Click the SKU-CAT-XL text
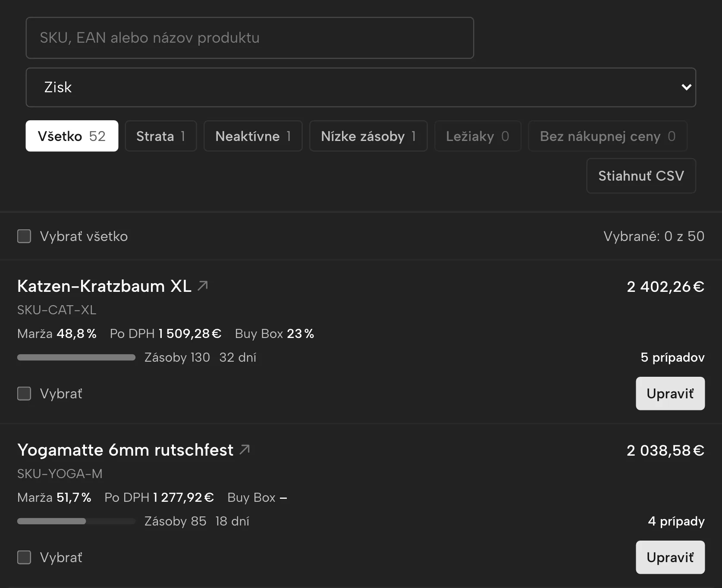 tap(57, 310)
